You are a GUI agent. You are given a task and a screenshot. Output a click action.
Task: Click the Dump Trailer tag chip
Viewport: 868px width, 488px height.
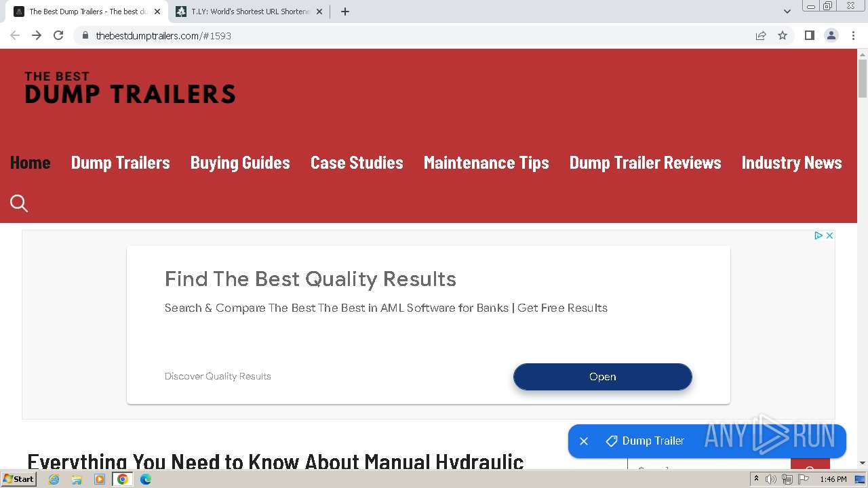(x=646, y=441)
